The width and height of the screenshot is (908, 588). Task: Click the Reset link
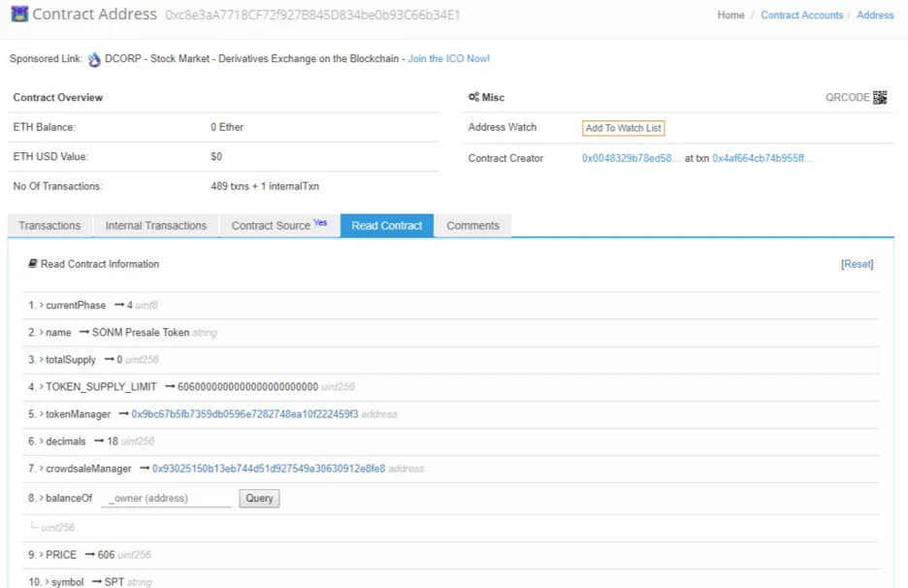pos(857,264)
